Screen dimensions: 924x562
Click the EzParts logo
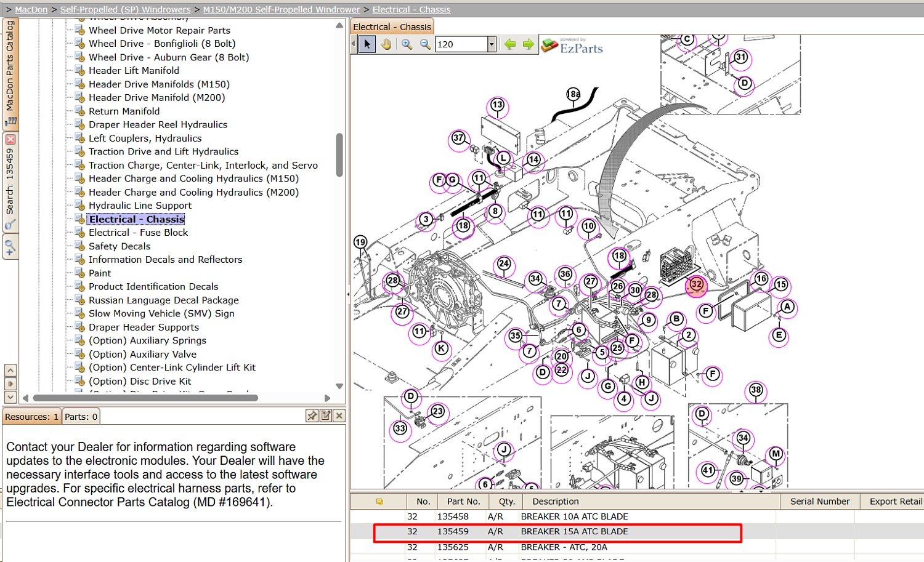(572, 46)
